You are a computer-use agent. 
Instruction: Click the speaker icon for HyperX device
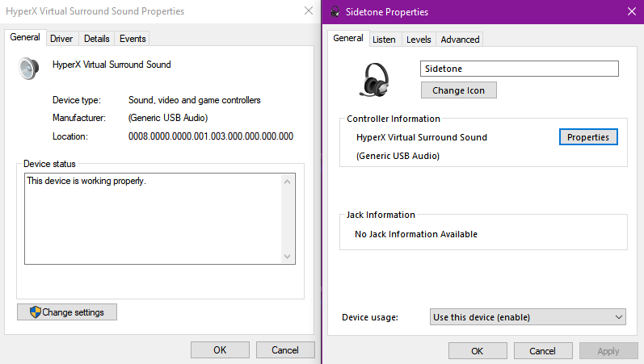(28, 68)
